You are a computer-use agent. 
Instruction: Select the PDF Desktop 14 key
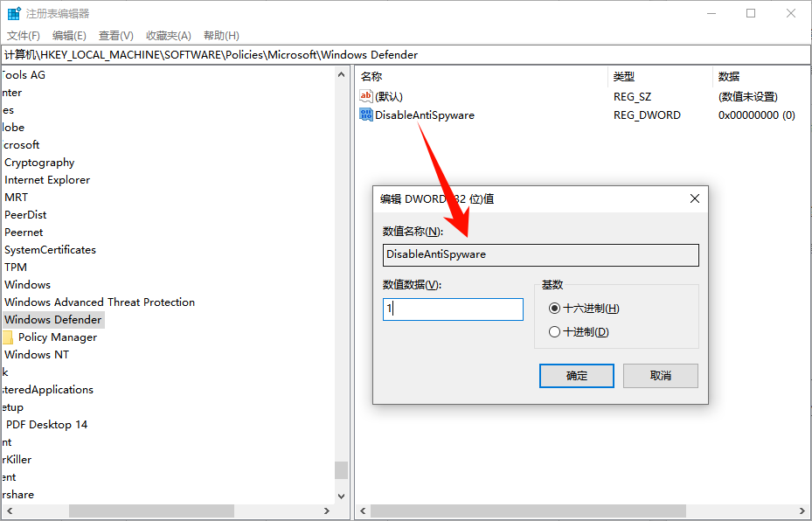click(x=46, y=425)
